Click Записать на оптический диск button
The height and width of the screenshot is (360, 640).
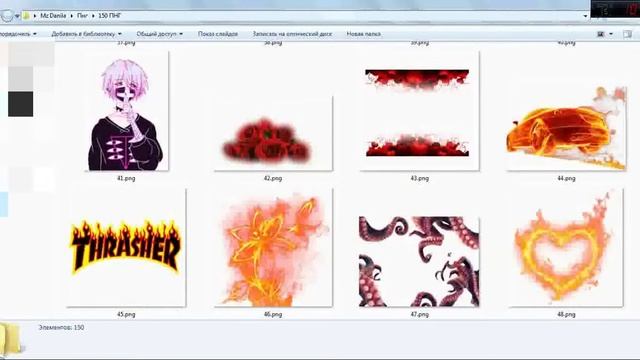click(x=292, y=34)
